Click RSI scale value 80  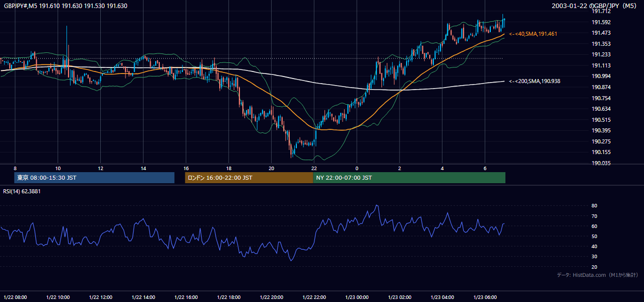(594, 206)
